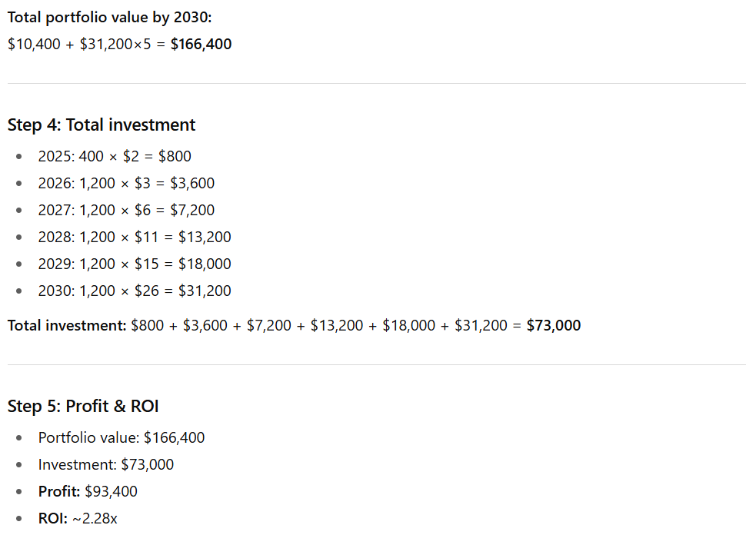Select the 2028 line showing $13,200
756x545 pixels.
coord(135,237)
